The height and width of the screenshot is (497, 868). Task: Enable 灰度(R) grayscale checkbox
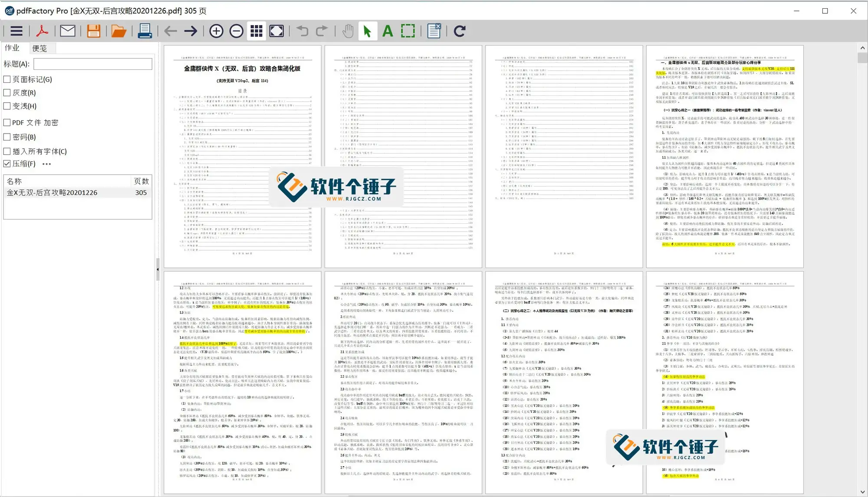coord(7,92)
